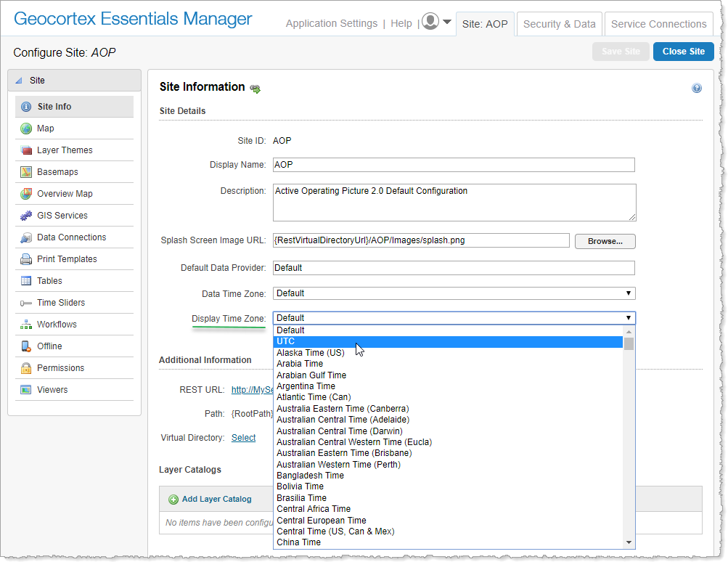This screenshot has height=562, width=728.
Task: Expand the user account dropdown arrow
Action: point(446,22)
